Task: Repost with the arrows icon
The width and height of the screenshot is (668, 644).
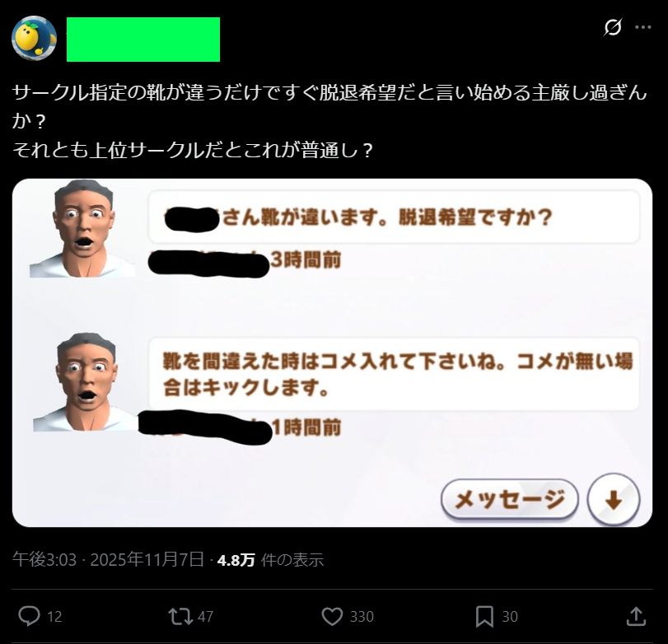Action: point(180,616)
